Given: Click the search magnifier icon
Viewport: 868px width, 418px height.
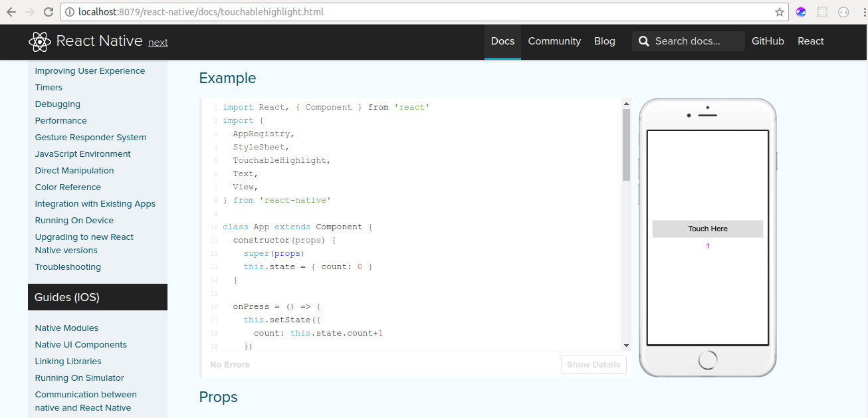Looking at the screenshot, I should click(643, 41).
